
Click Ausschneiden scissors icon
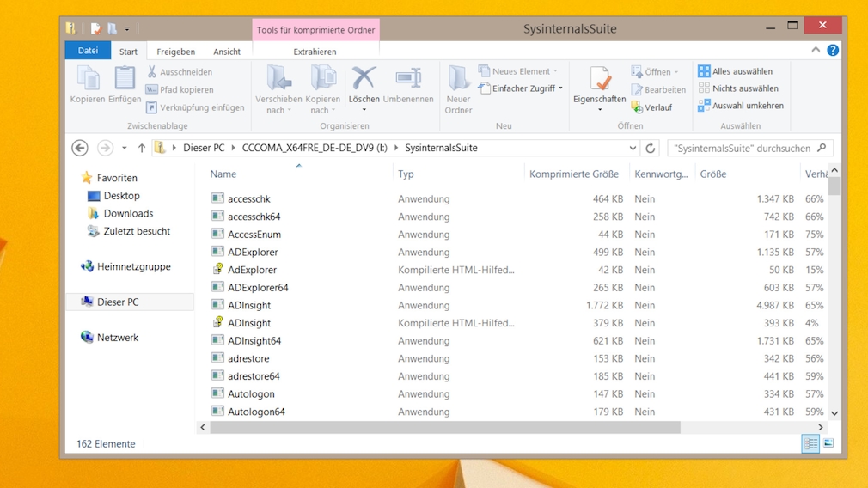point(151,71)
